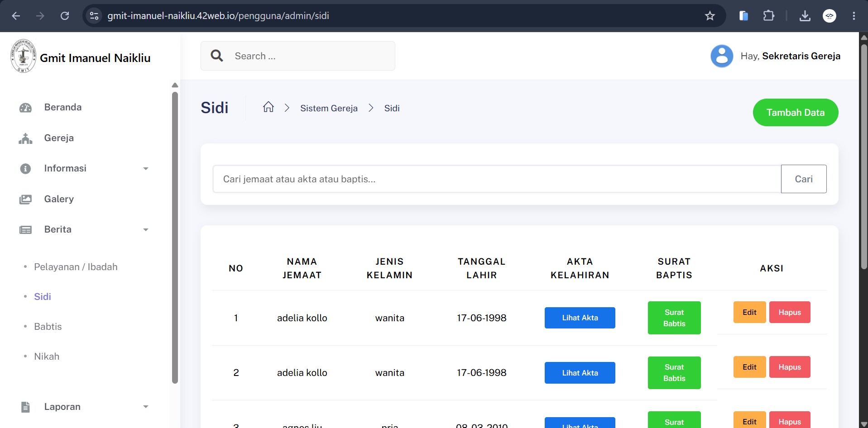Image resolution: width=868 pixels, height=428 pixels.
Task: Click the blue reading list icon in toolbar
Action: coord(743,16)
